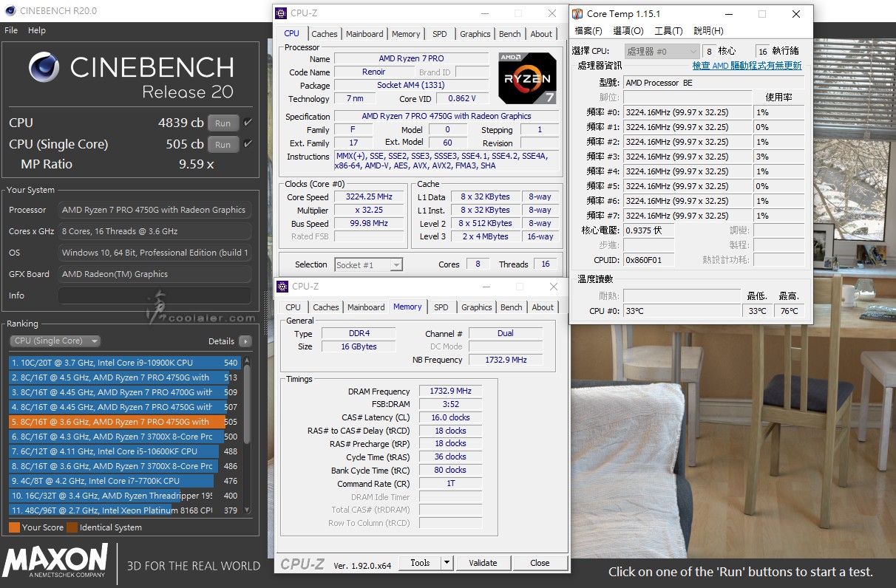
Task: Open the 檢查 AMD 驅動程式有無更新 link
Action: tap(747, 66)
